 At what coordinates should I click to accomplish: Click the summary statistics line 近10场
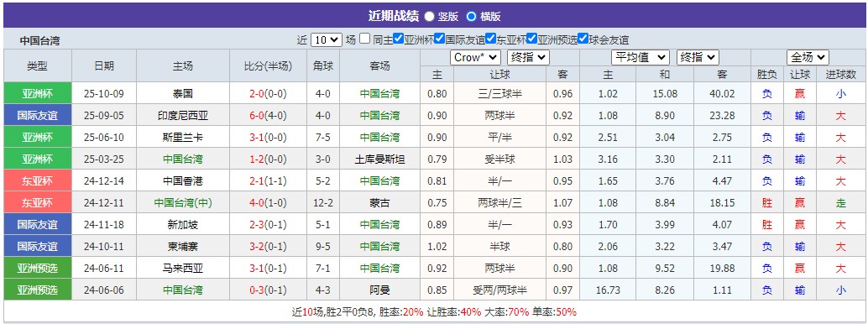[x=434, y=311]
